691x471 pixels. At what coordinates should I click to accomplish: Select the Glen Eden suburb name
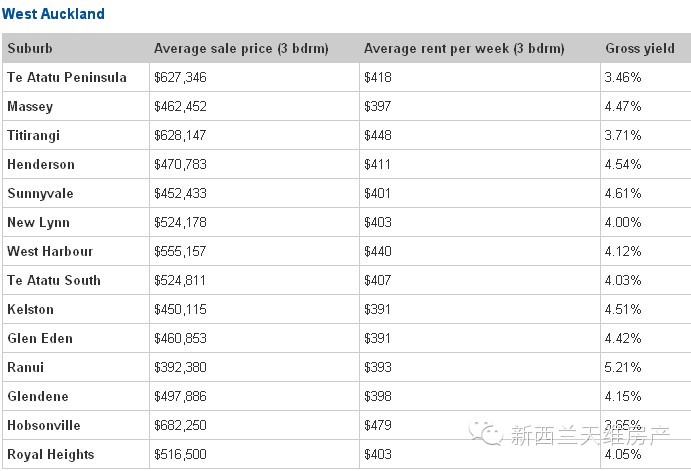click(x=40, y=338)
